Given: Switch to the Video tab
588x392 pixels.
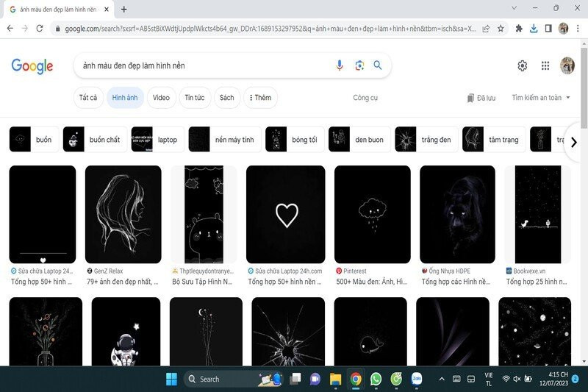Looking at the screenshot, I should [x=161, y=98].
